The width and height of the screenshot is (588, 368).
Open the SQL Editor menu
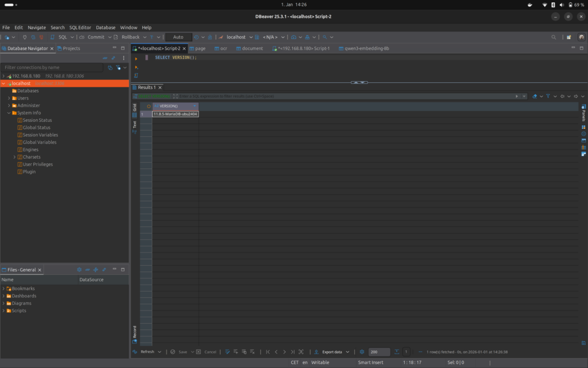click(x=80, y=27)
